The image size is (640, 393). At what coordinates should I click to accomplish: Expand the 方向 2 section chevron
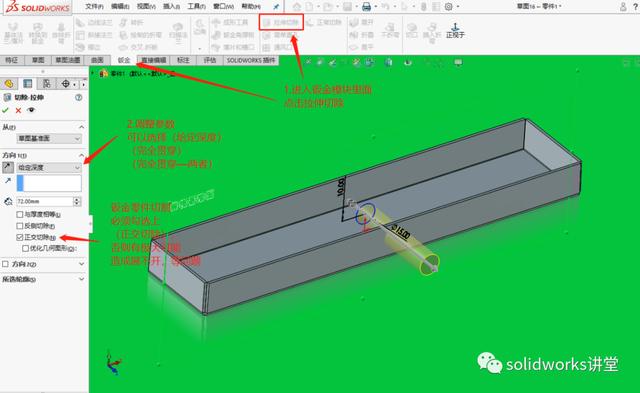(x=81, y=264)
